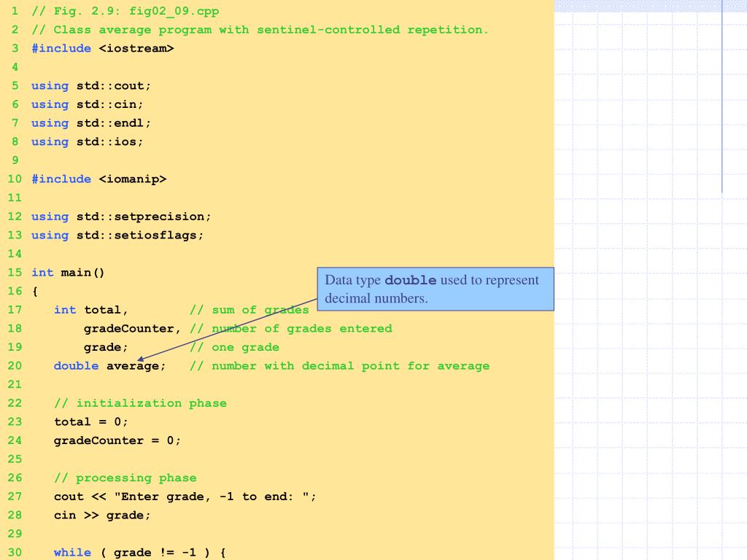
Task: Click 'gradeCounter,' on line 18
Action: click(133, 329)
